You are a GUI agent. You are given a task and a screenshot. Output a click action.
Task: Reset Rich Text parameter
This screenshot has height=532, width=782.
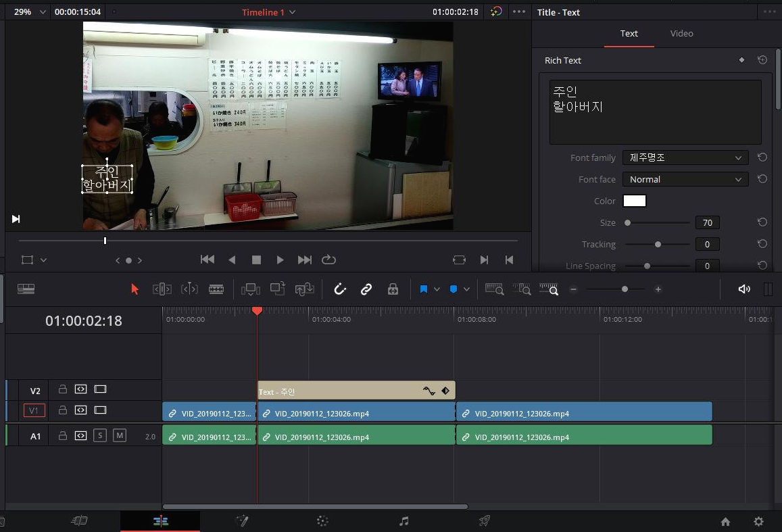(762, 60)
